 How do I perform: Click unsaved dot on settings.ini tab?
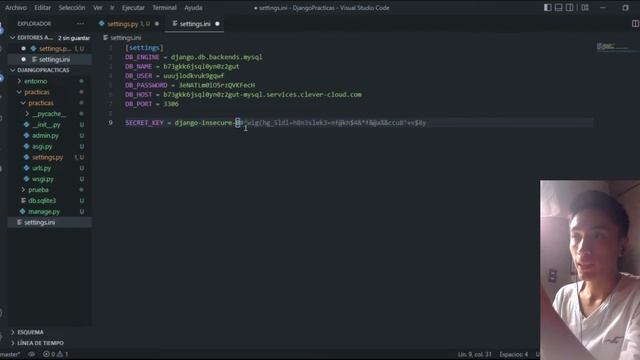[217, 24]
